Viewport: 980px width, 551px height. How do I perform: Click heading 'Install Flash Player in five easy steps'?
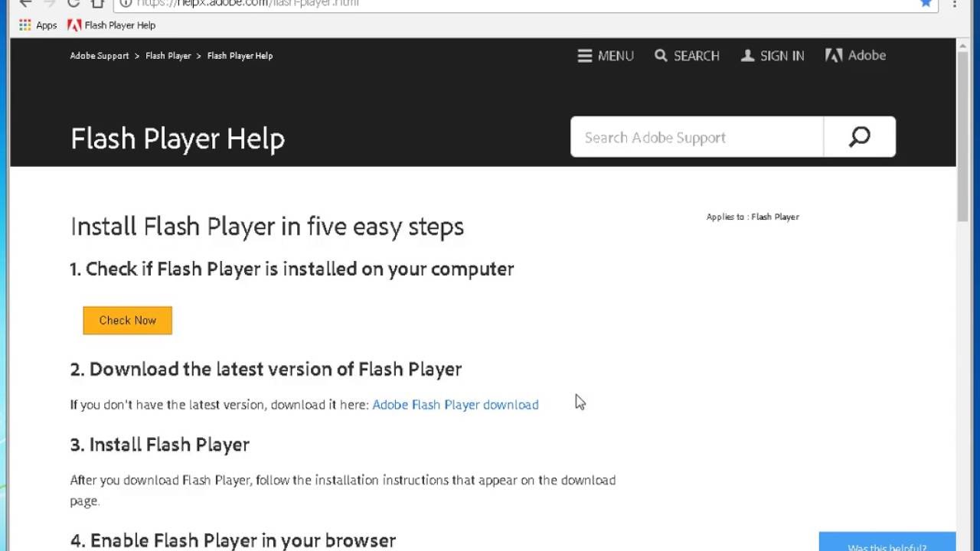click(x=267, y=227)
